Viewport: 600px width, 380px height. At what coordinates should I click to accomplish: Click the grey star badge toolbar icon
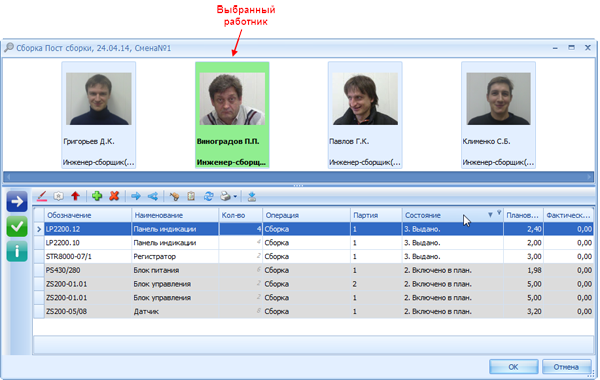(x=58, y=196)
